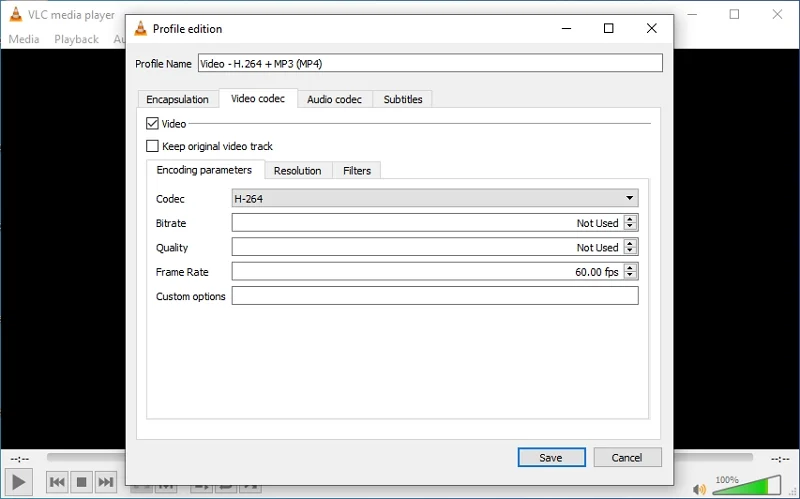The image size is (800, 499).
Task: Select the Encoding parameters sub-tab
Action: click(204, 169)
